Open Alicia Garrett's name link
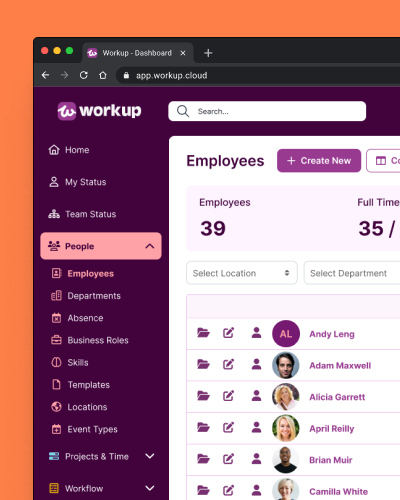Image resolution: width=400 pixels, height=500 pixels. (337, 397)
